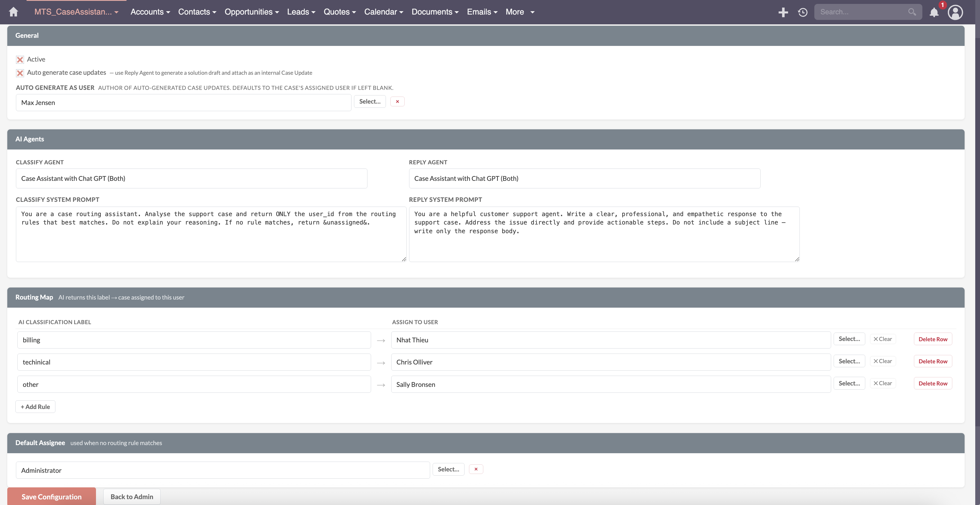980x505 pixels.
Task: Open the Leads menu
Action: pos(301,12)
